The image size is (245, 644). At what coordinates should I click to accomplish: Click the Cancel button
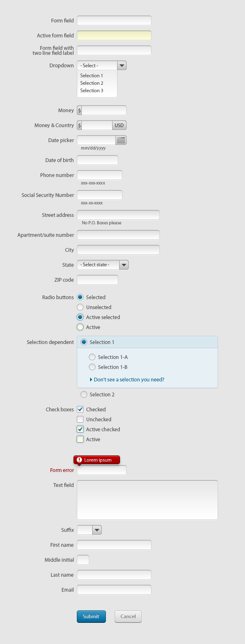(x=128, y=617)
